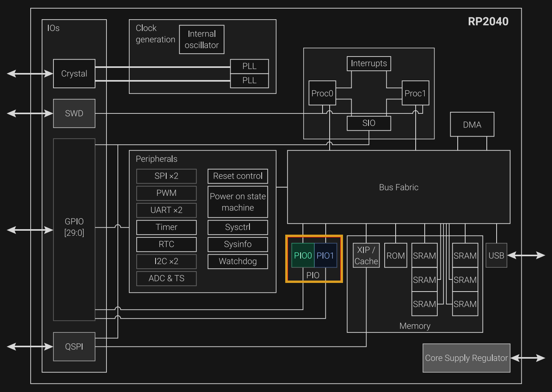Select the Proc0 processor block
The height and width of the screenshot is (392, 552).
tap(322, 93)
